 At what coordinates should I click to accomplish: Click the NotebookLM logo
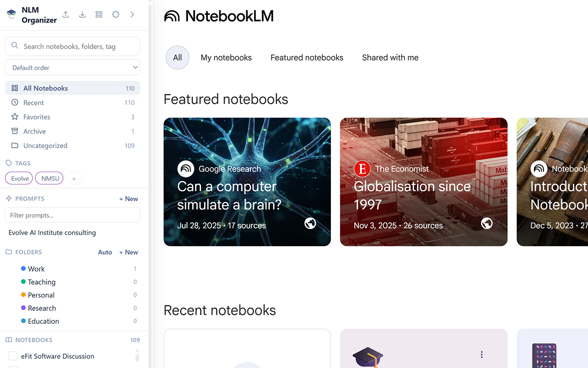point(219,16)
